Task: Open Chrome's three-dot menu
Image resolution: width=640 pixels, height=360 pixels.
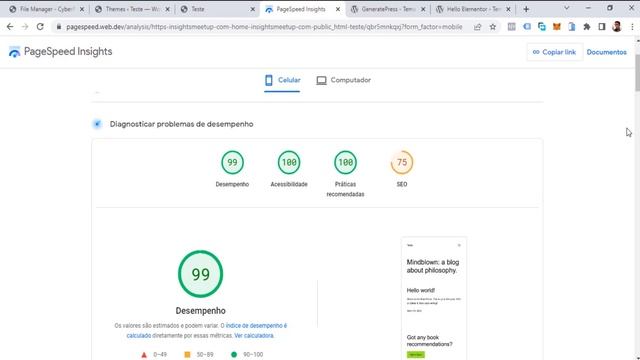Action: (x=632, y=27)
